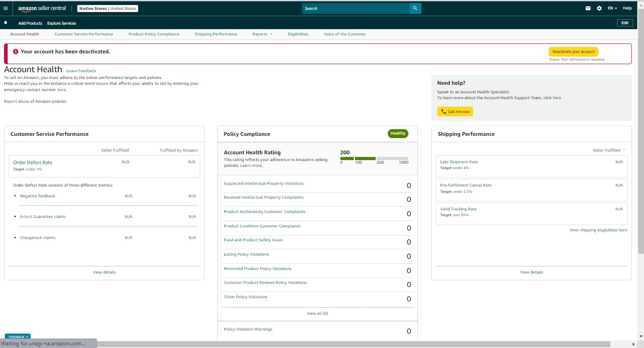
Task: Open Listing Policy Violations link
Action: [x=246, y=254]
